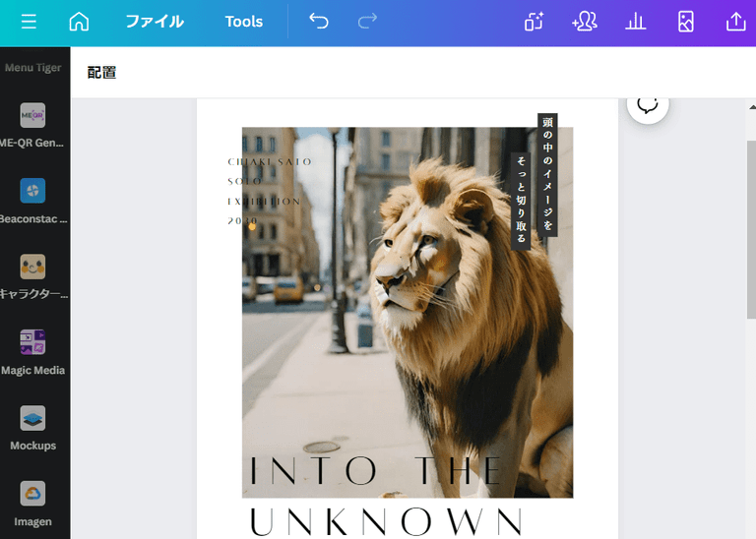Click the 配置 position button

coord(101,73)
